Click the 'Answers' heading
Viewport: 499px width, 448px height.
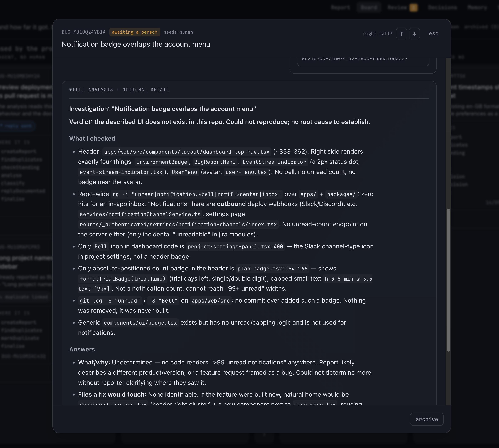coord(82,349)
